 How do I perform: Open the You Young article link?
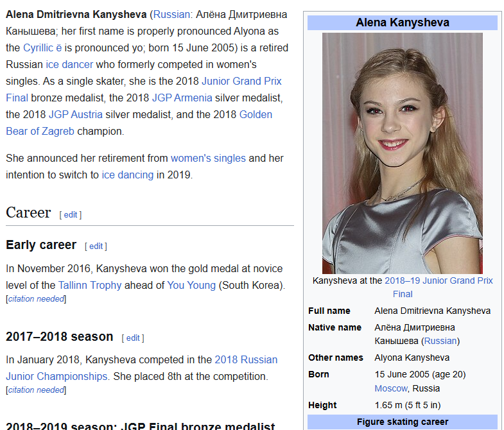191,285
